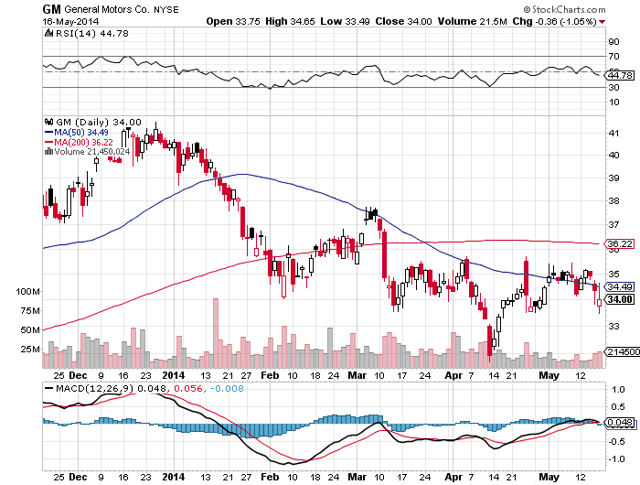Click the black MACD legend line swatch
The image size is (640, 485).
(49, 388)
